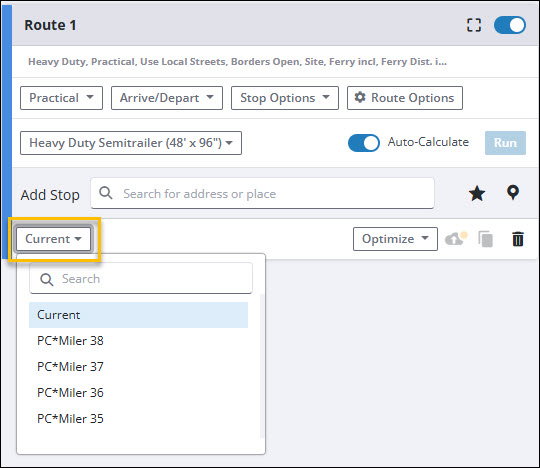Open the Practical routing type dropdown

point(61,98)
